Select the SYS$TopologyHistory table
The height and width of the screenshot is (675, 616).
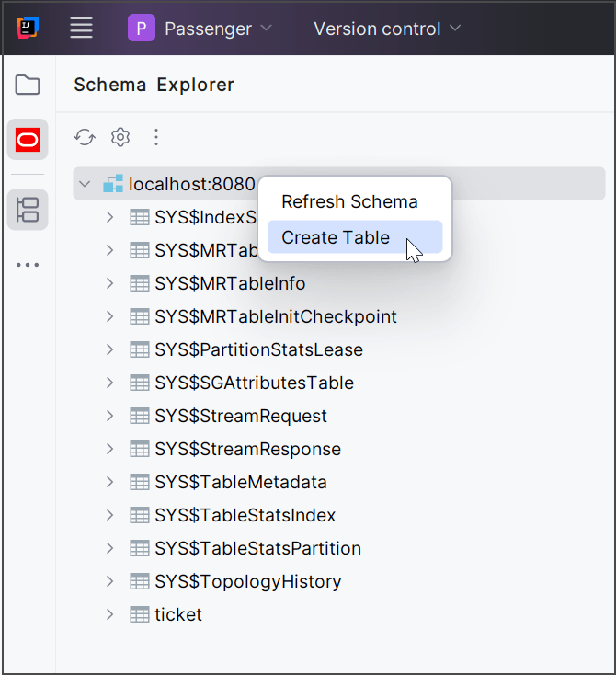[247, 581]
